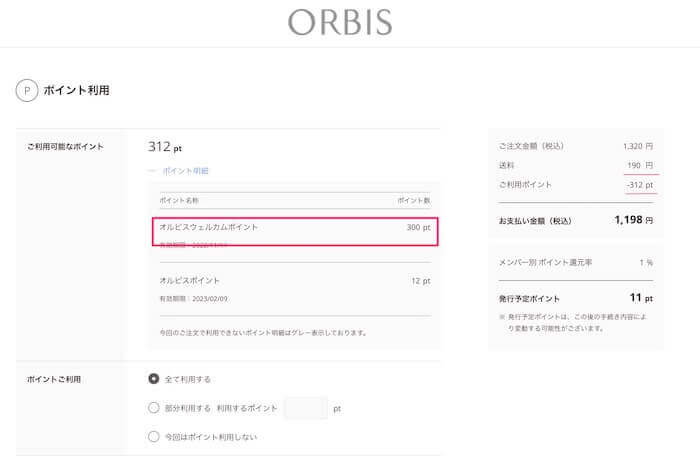Click the ポイント名称 column header
Screen dimensions: 700x460
[179, 201]
